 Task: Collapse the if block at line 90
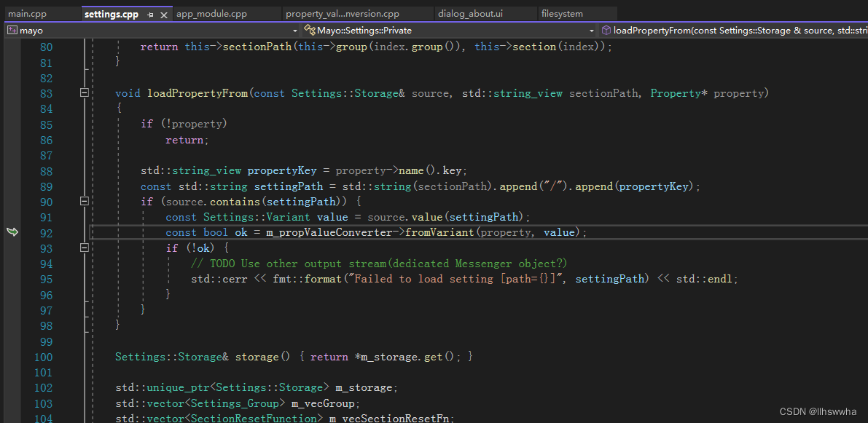[84, 201]
